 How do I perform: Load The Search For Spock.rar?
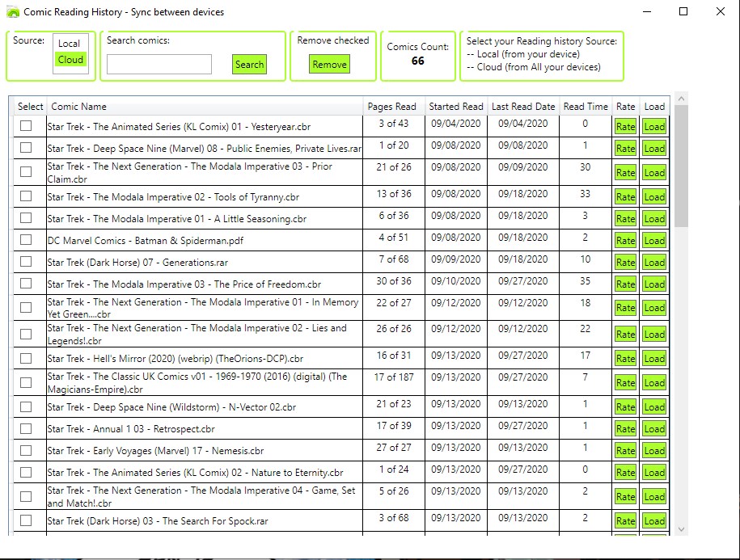tap(654, 521)
